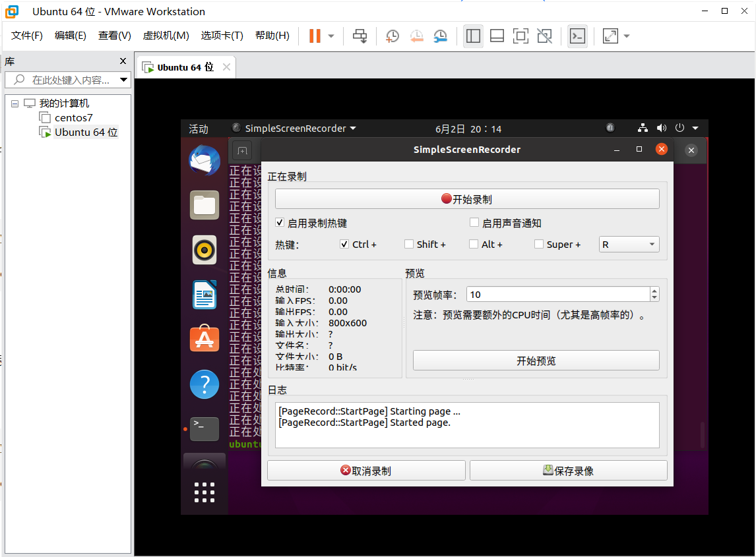
Task: Send Ctrl+Alt+Del to the guest
Action: pyautogui.click(x=360, y=36)
